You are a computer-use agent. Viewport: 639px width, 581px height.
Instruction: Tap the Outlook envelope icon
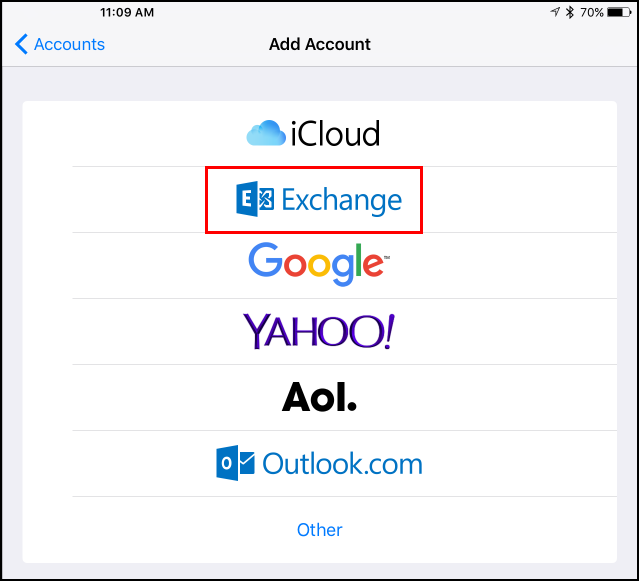click(236, 463)
